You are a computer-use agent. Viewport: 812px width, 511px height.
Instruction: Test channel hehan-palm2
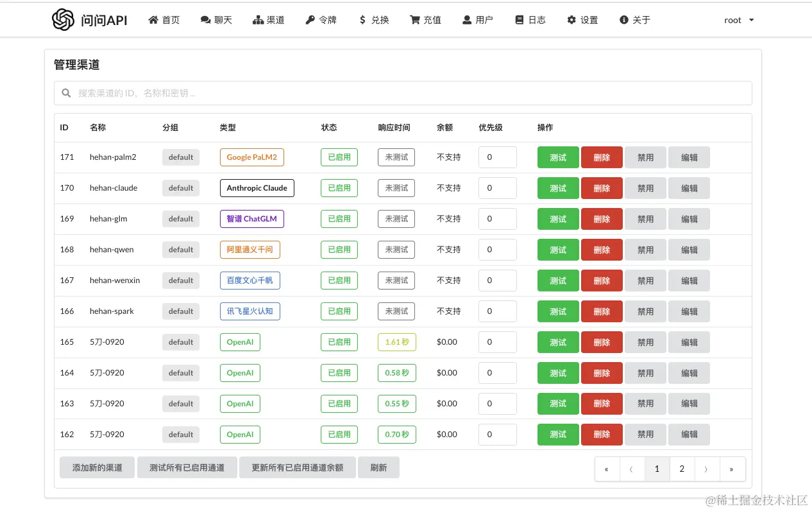558,157
